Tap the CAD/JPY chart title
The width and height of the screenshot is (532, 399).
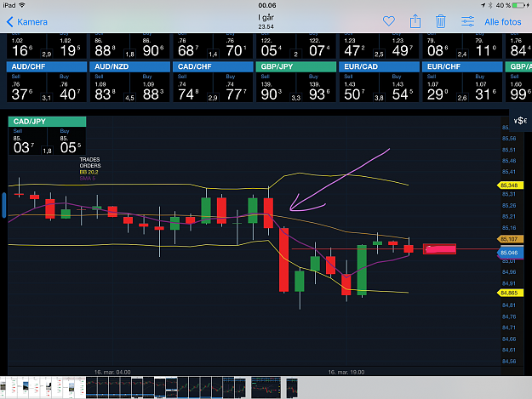click(x=47, y=122)
